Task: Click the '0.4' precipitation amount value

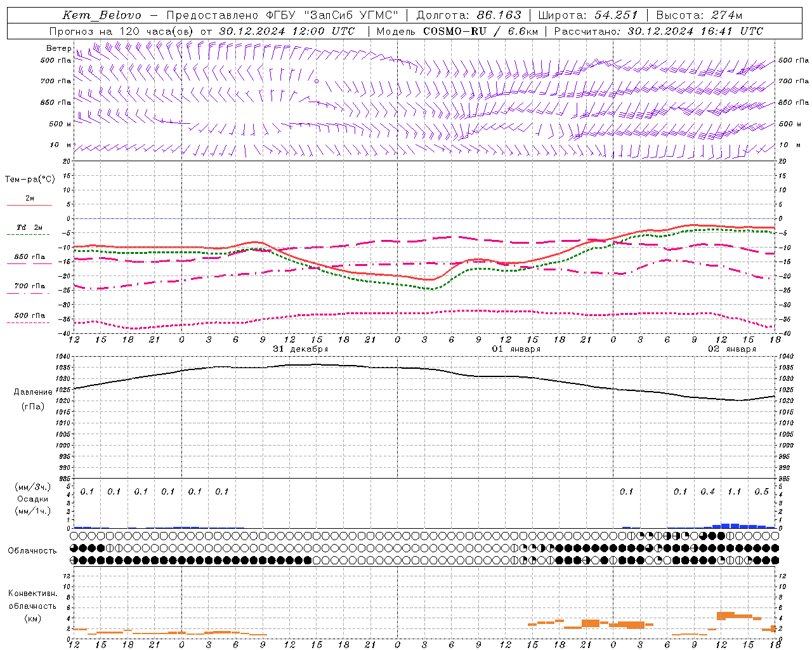Action: pyautogui.click(x=707, y=492)
